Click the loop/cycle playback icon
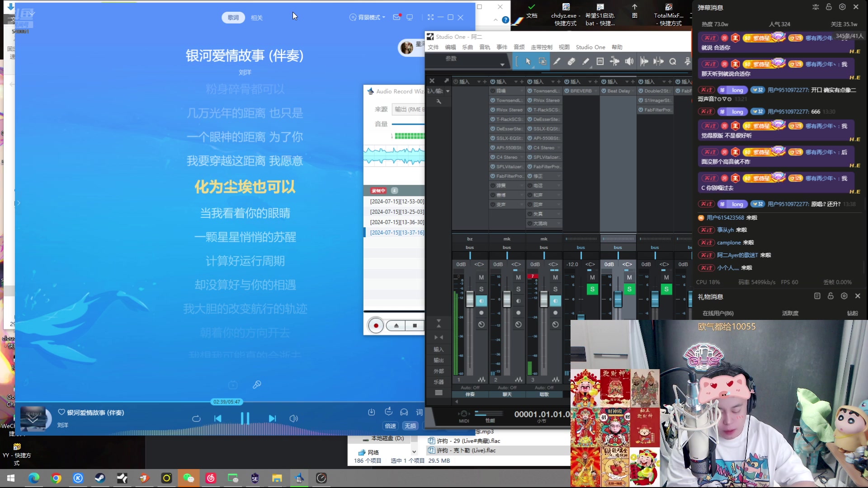This screenshot has height=488, width=868. 196,418
